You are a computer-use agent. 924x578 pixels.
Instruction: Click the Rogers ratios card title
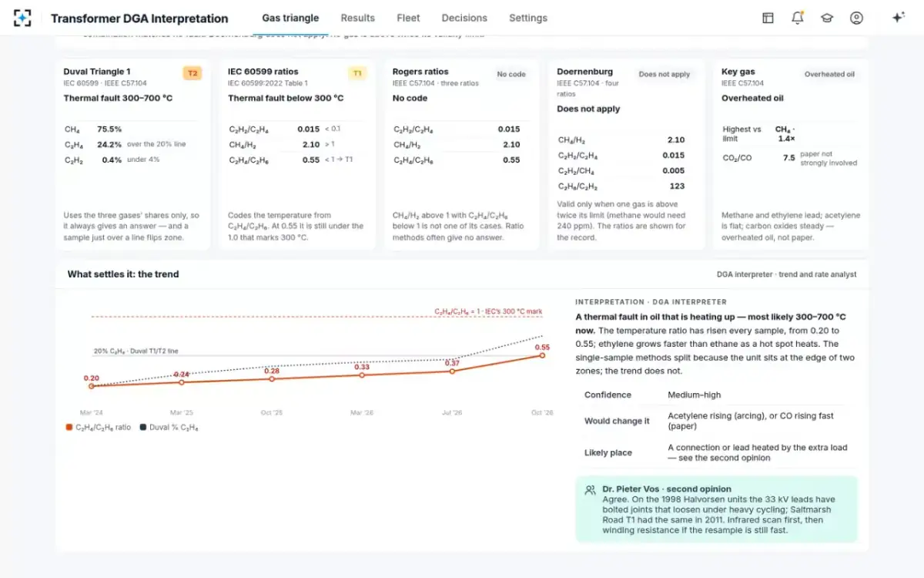tap(420, 72)
